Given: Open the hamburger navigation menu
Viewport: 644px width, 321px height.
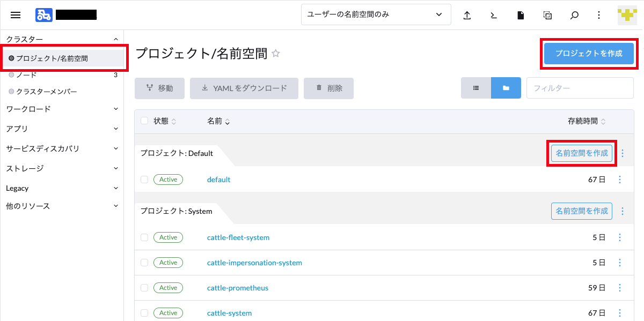Looking at the screenshot, I should (16, 15).
